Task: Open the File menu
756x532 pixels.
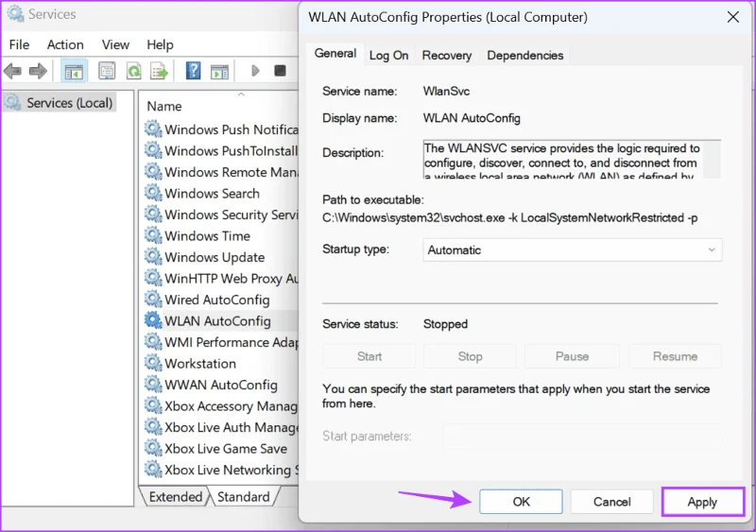Action: point(19,44)
